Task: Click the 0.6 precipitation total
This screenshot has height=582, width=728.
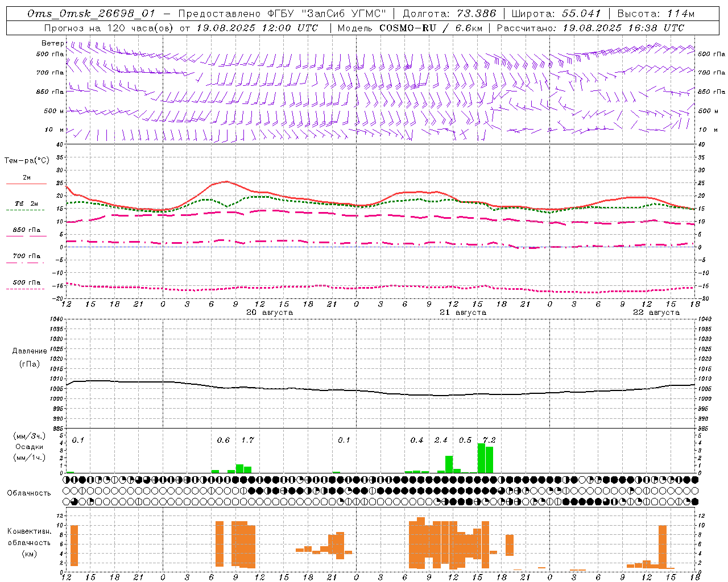Action: point(224,440)
